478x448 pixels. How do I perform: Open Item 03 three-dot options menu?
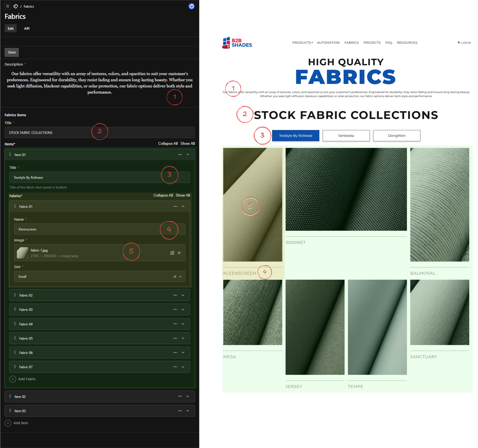180,411
